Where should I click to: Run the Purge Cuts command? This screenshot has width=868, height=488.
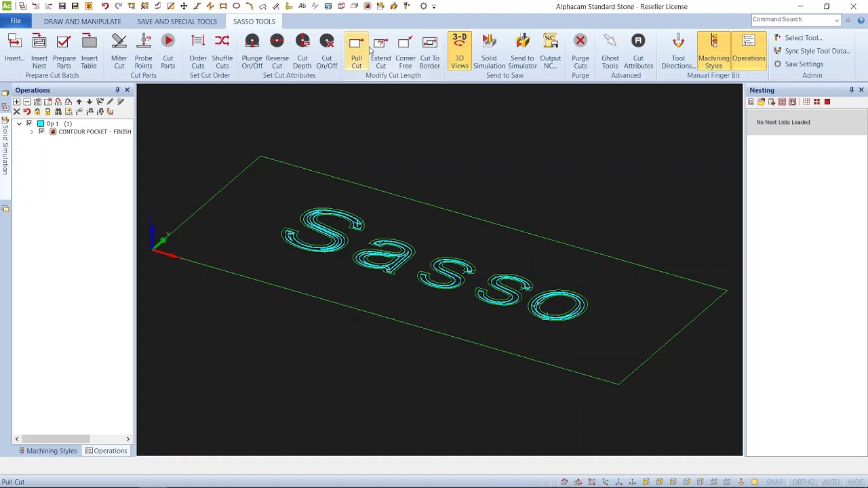[580, 52]
